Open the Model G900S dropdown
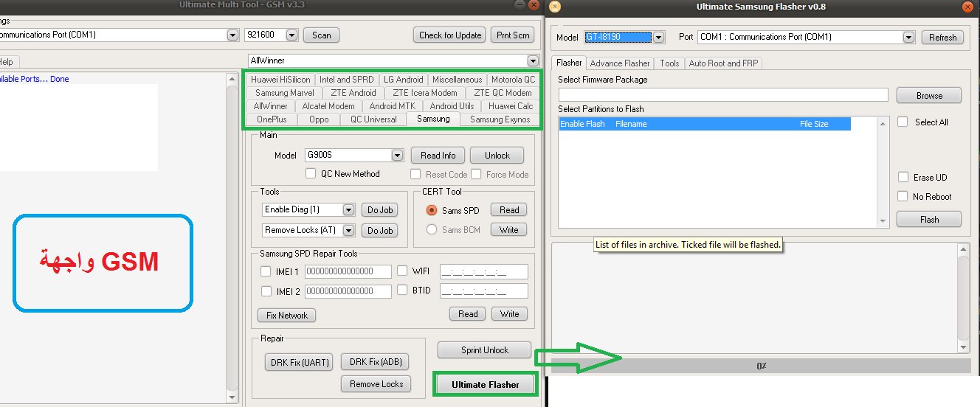 click(x=397, y=156)
